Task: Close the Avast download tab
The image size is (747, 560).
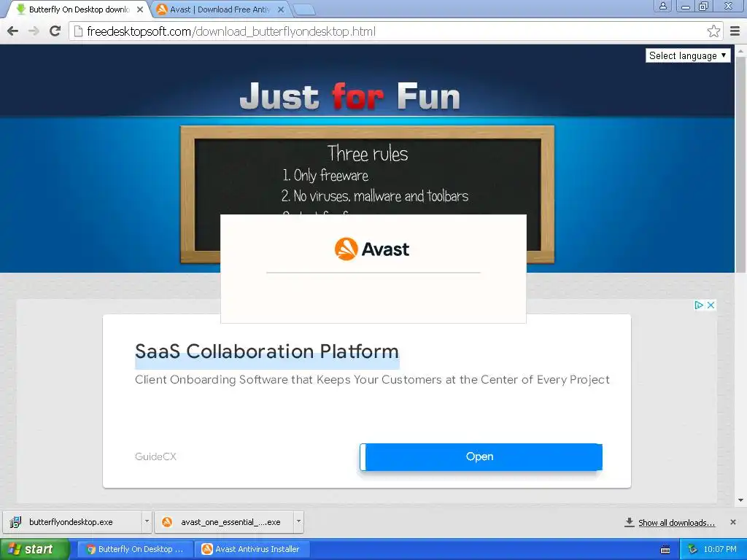Action: click(281, 9)
